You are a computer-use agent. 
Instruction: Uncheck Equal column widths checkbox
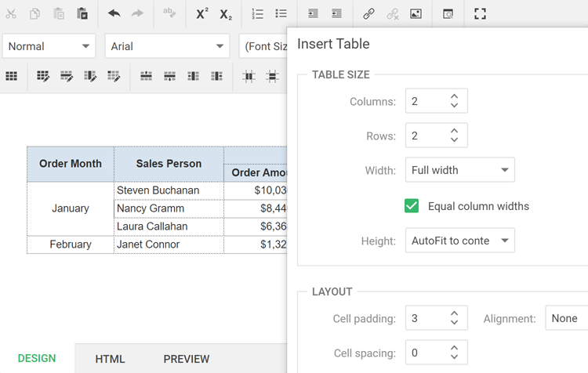(x=412, y=206)
